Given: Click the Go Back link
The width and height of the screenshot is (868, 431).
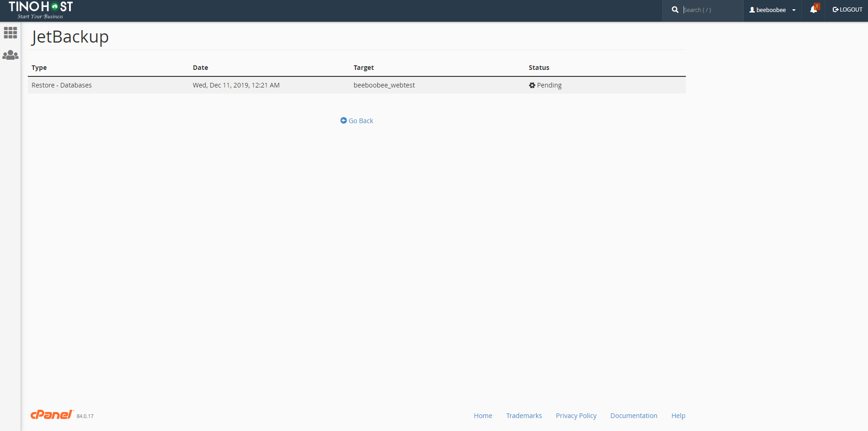Looking at the screenshot, I should coord(357,121).
